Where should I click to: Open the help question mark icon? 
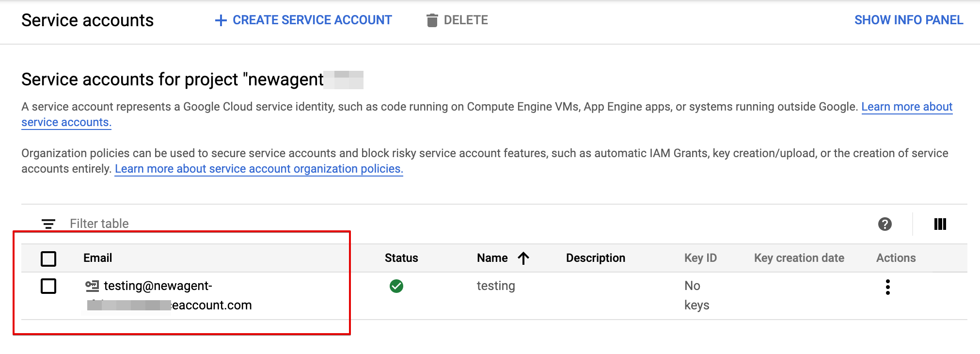pyautogui.click(x=885, y=224)
